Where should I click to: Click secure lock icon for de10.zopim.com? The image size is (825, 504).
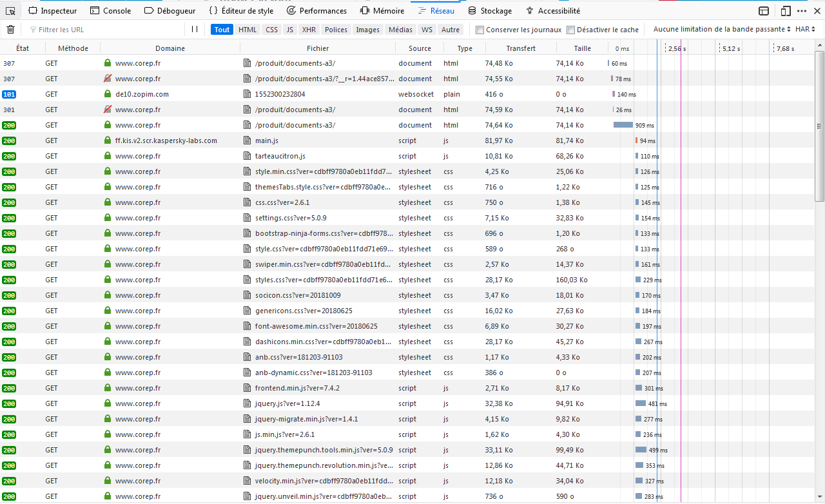(x=108, y=94)
